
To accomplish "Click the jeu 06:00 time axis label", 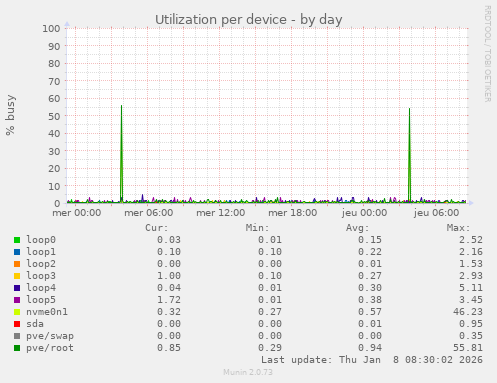I will pos(437,213).
